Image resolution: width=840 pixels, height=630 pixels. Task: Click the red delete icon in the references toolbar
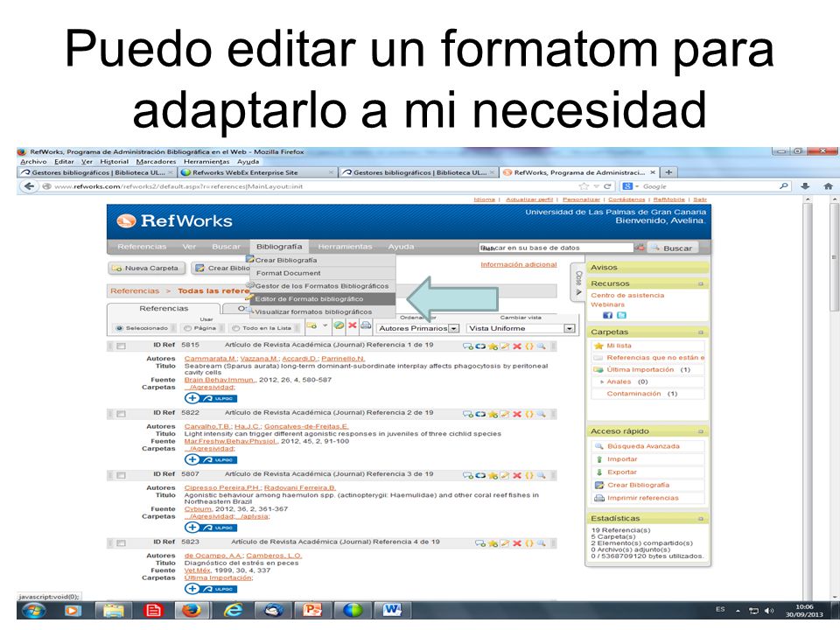353,325
